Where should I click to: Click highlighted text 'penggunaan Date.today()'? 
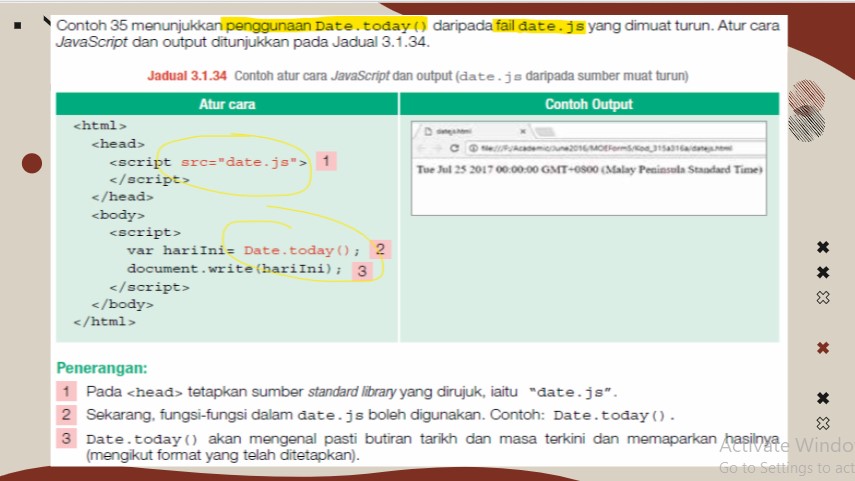(x=326, y=26)
